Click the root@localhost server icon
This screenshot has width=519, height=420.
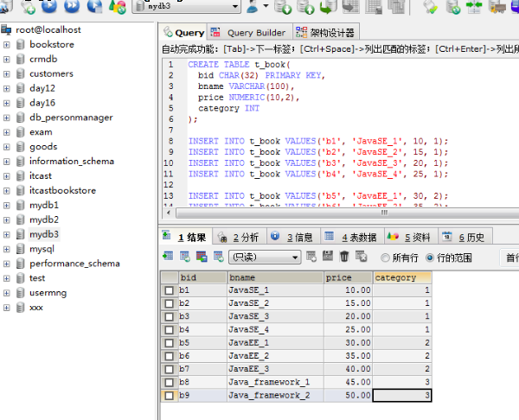tap(8, 29)
